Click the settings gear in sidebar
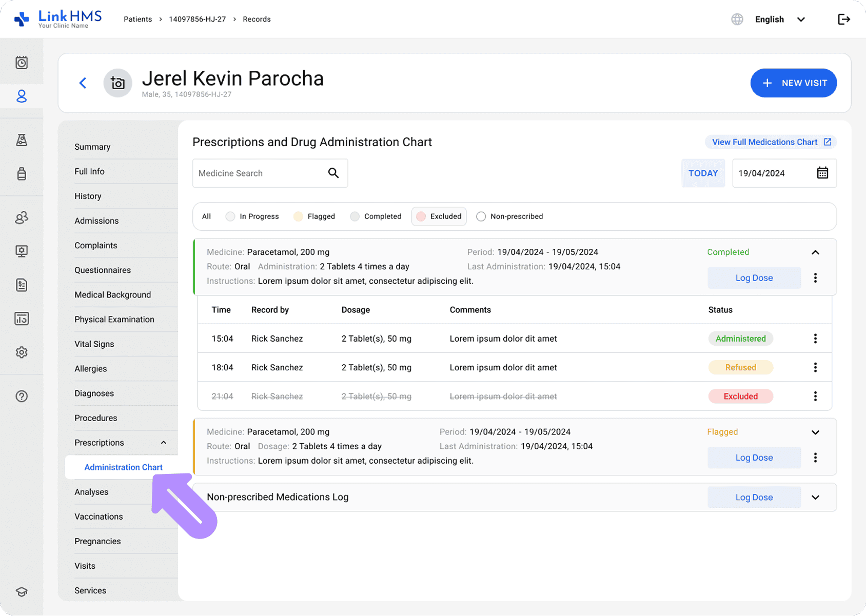 [22, 352]
